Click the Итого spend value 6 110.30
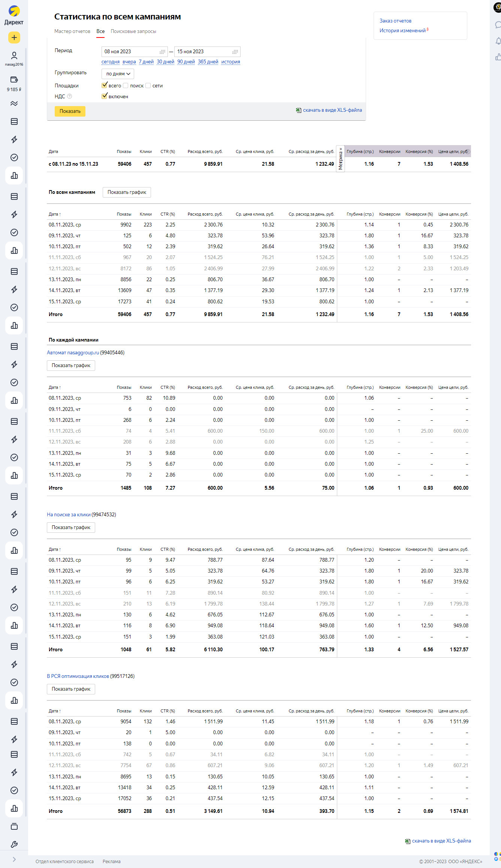The width and height of the screenshot is (501, 868). click(x=213, y=650)
